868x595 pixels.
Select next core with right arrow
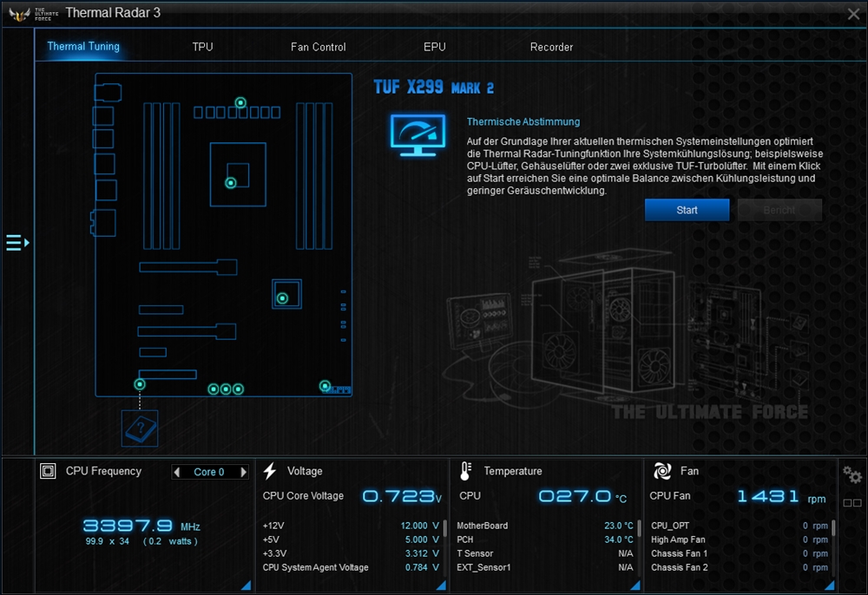point(243,472)
